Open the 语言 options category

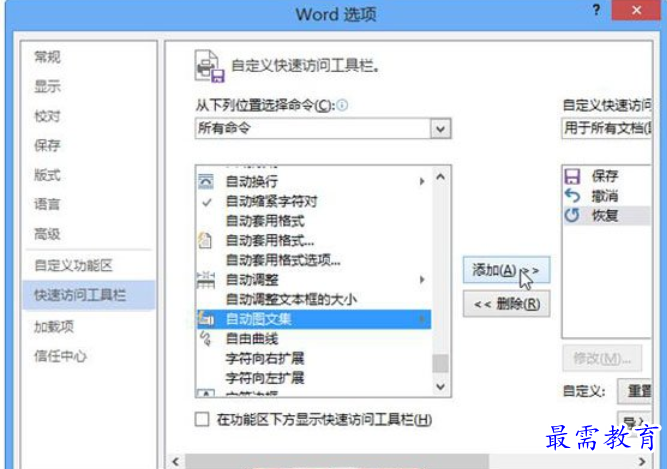47,204
